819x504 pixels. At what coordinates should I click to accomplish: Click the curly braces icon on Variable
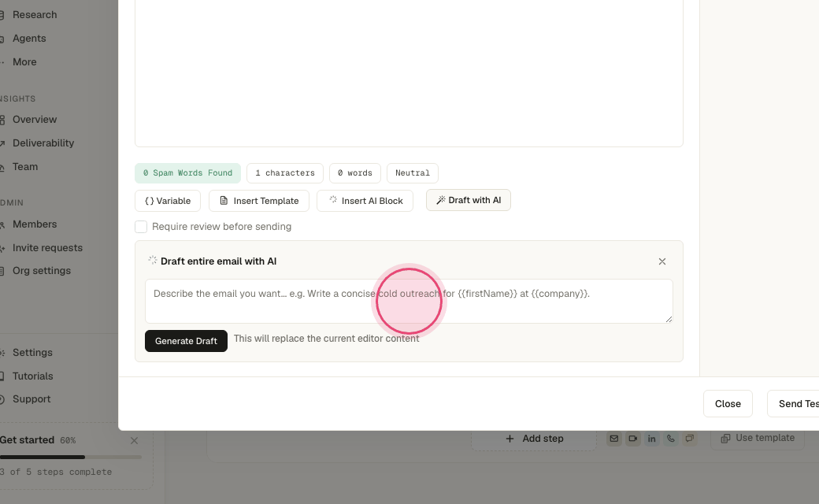pyautogui.click(x=150, y=201)
